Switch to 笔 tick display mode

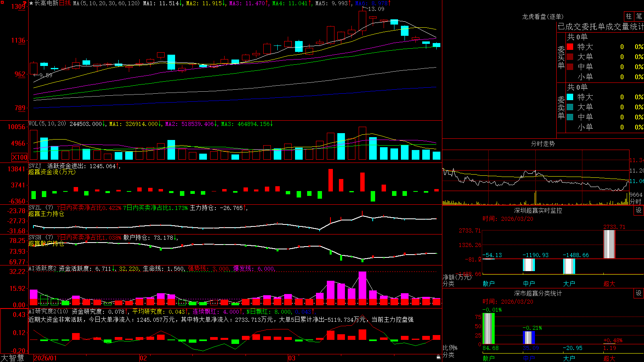[x=639, y=16]
